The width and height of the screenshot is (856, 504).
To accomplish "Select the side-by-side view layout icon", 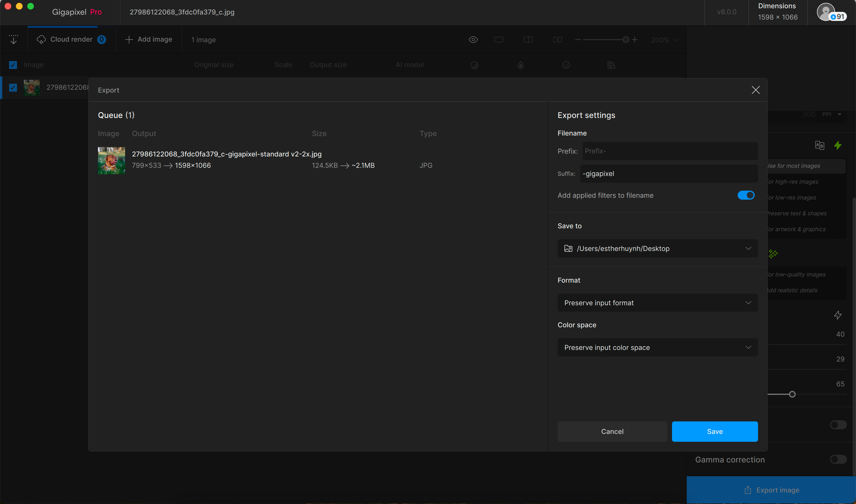I will [557, 40].
